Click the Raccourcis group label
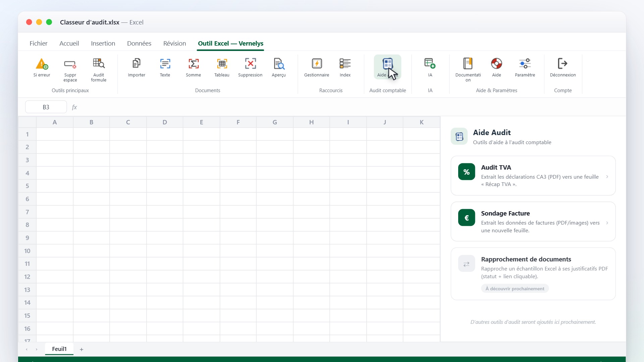The image size is (644, 362). click(x=331, y=90)
